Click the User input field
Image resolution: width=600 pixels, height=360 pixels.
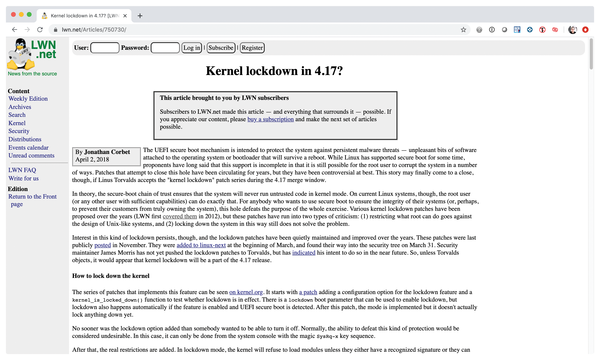105,48
